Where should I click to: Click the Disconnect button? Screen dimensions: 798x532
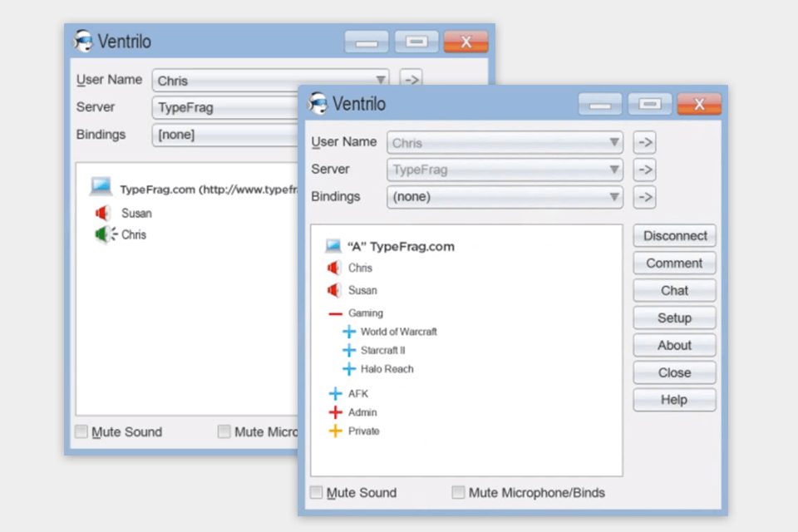tap(674, 236)
